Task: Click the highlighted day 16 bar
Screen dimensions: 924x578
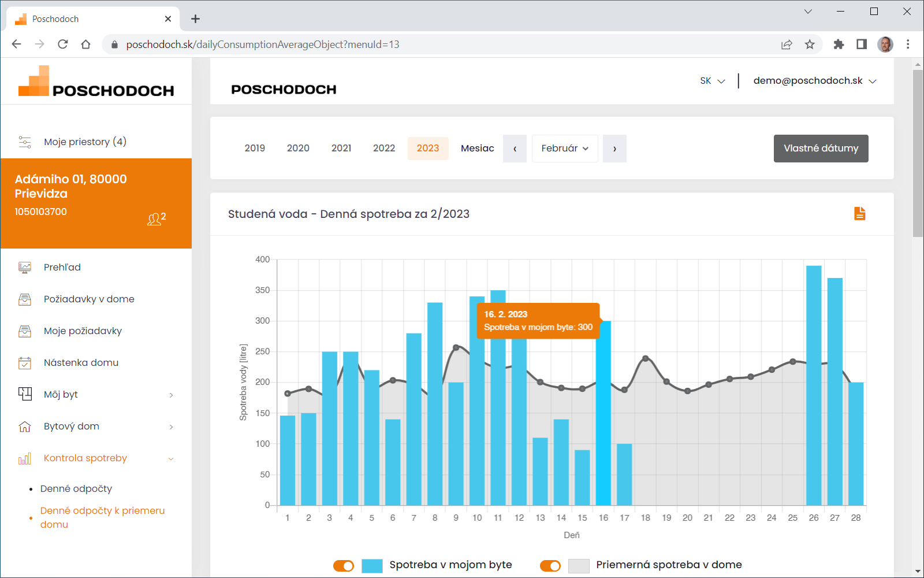Action: click(603, 413)
